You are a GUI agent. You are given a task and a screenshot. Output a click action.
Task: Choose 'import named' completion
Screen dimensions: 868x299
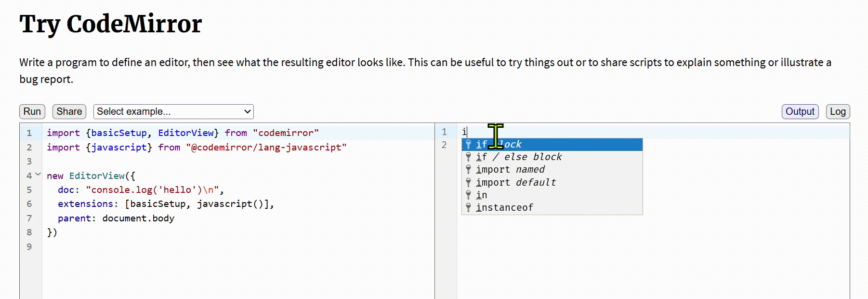tap(552, 169)
